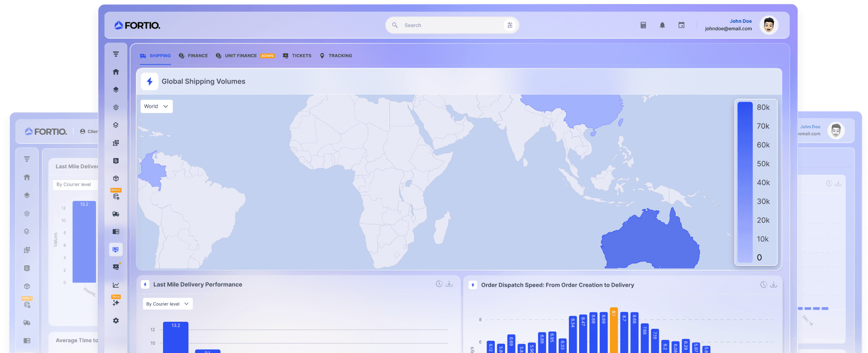Open the crop-frame icon in front sidebar
Screen dimensions: 868x353
[x=116, y=143]
